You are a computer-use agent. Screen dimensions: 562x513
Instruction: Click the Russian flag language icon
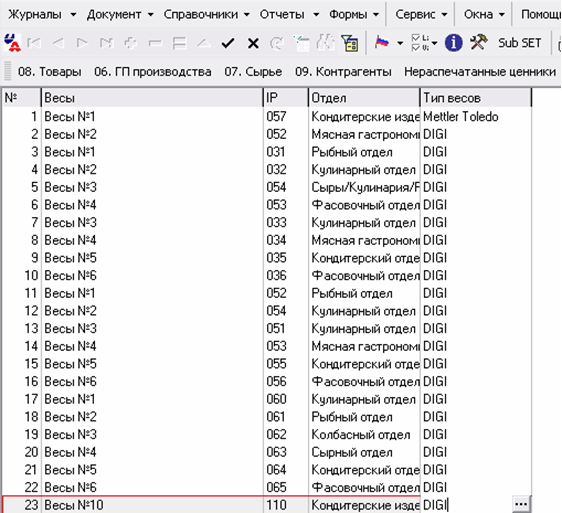tap(382, 43)
